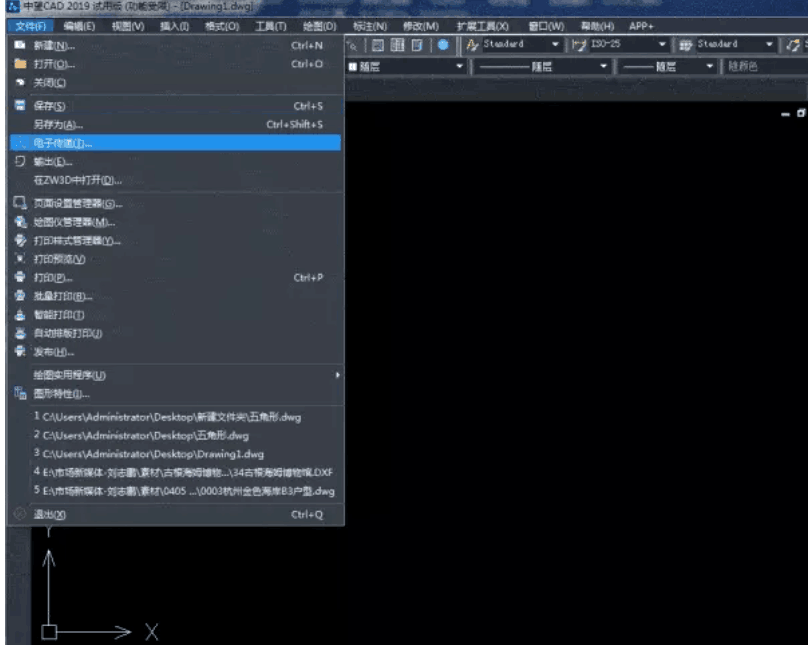The width and height of the screenshot is (808, 645).
Task: Click the 绘图仪管理器(M) plotter icon
Action: (20, 222)
